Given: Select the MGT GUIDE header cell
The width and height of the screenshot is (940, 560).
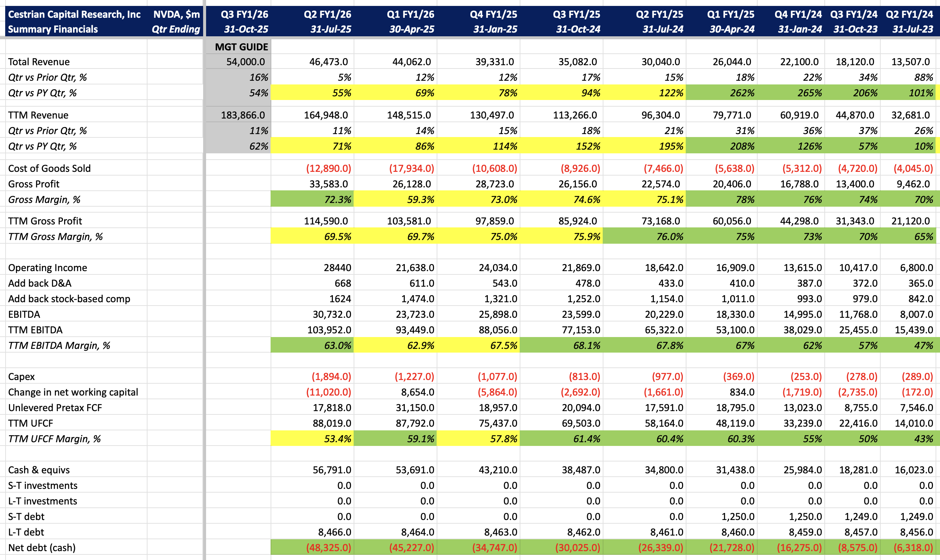Looking at the screenshot, I should tap(241, 47).
